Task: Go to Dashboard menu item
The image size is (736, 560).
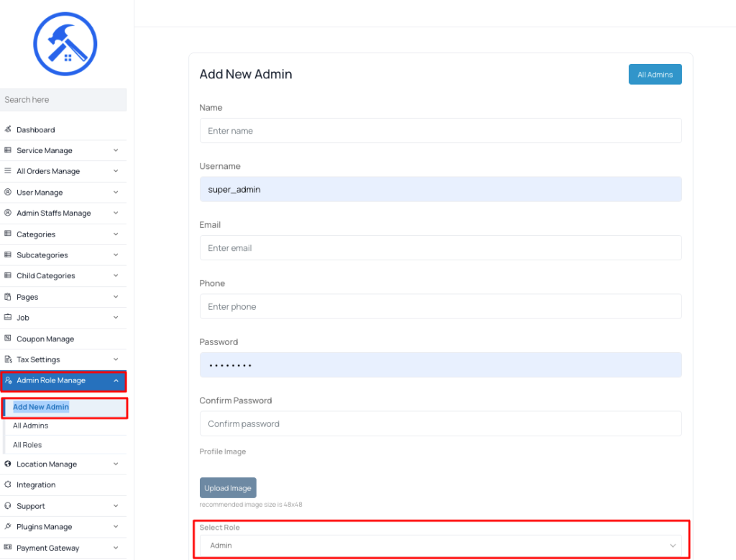Action: [x=63, y=129]
